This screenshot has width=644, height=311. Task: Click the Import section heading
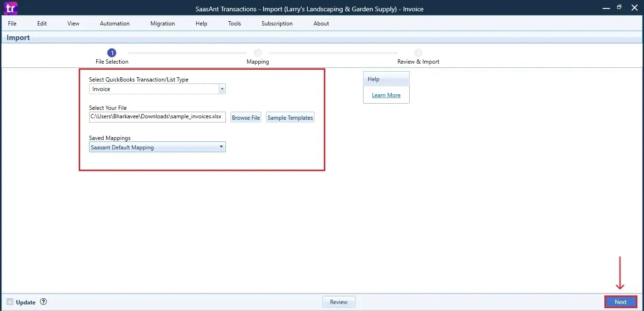click(18, 38)
